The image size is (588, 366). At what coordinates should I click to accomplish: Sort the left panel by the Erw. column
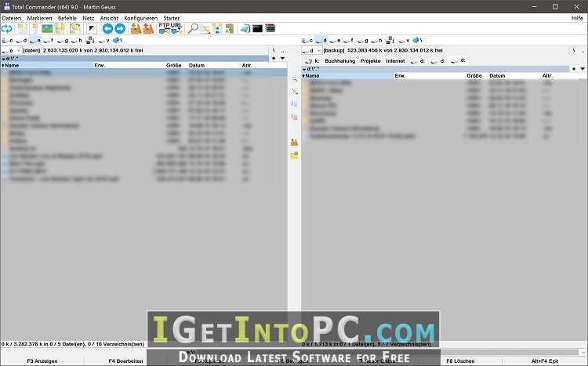point(100,65)
